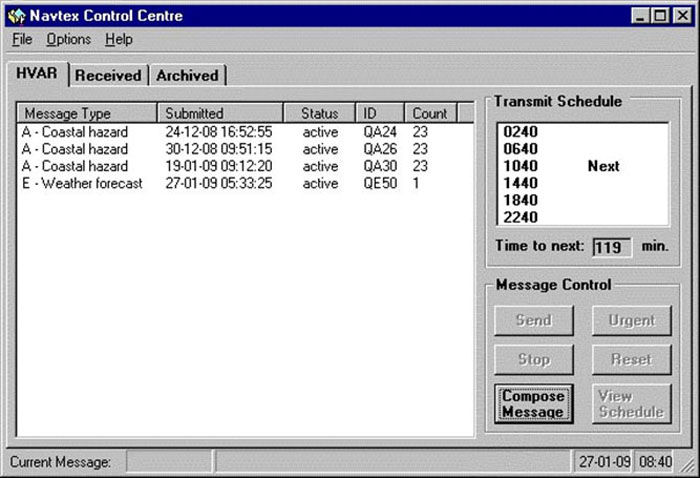Close the Navtex Control Centre window

[x=683, y=16]
